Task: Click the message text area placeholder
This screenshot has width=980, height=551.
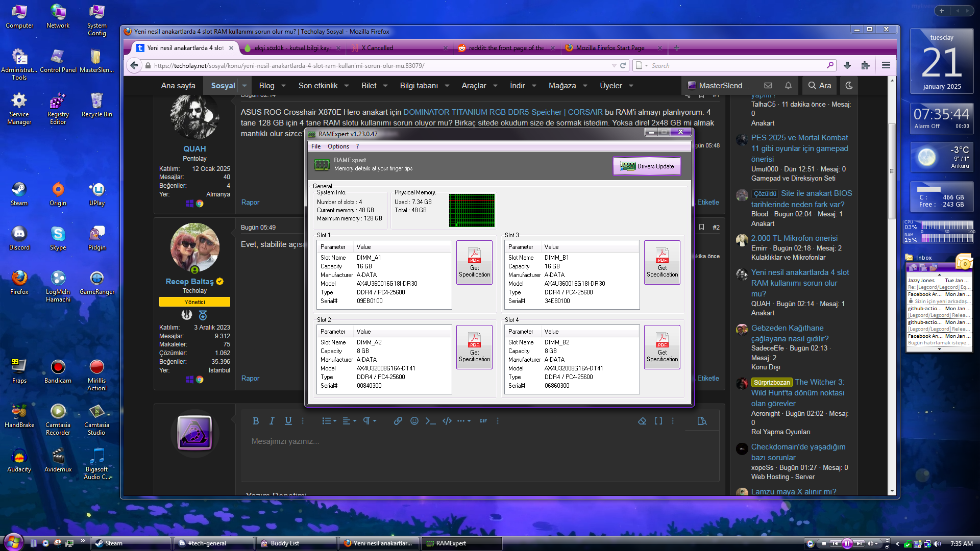Action: point(285,441)
